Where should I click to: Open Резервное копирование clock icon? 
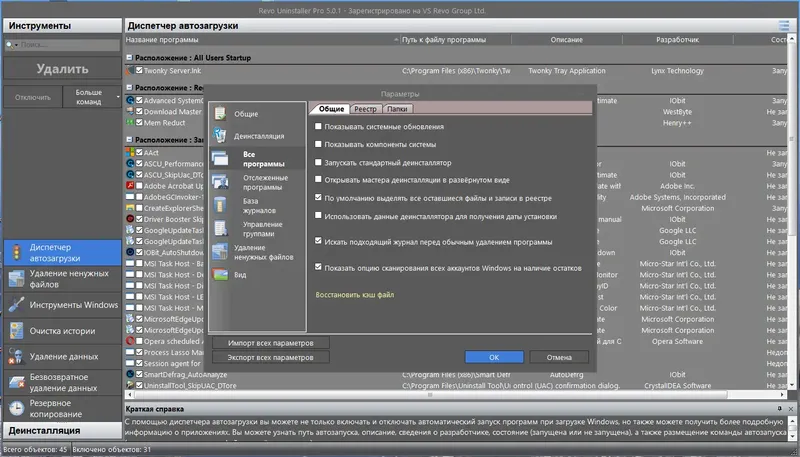click(x=16, y=408)
